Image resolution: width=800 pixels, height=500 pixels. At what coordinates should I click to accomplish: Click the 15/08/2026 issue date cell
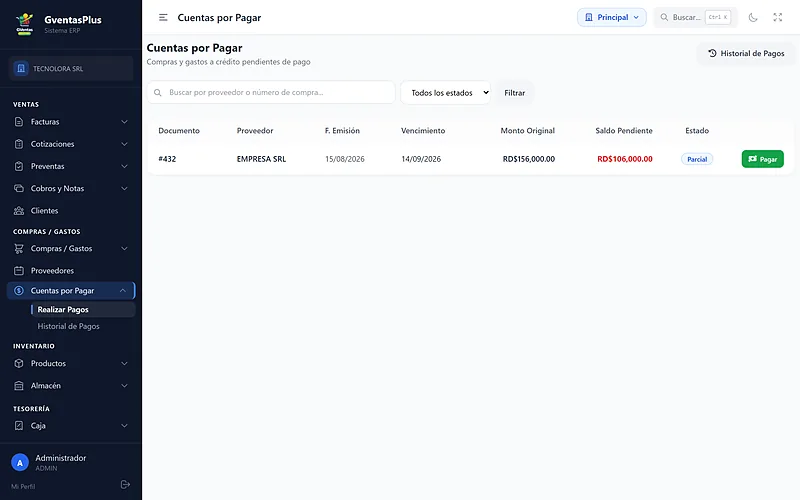coord(345,159)
